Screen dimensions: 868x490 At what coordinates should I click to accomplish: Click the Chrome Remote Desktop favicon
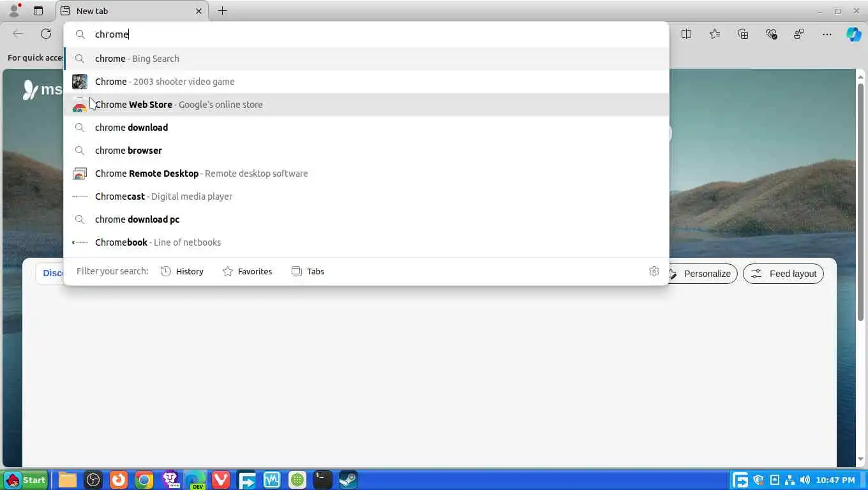pos(80,174)
